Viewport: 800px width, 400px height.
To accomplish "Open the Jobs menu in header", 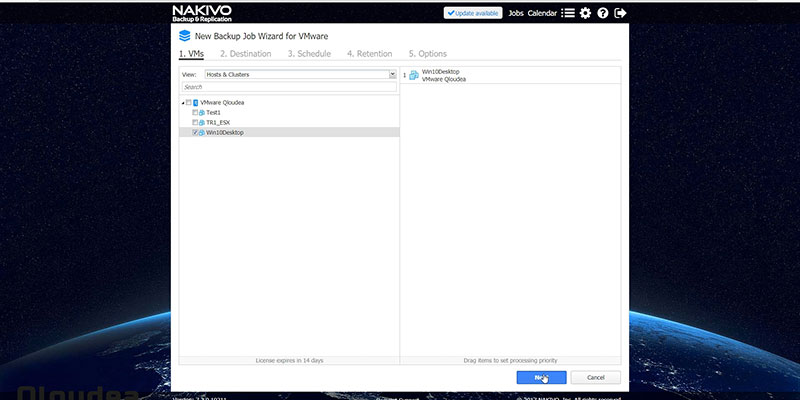I will [516, 13].
